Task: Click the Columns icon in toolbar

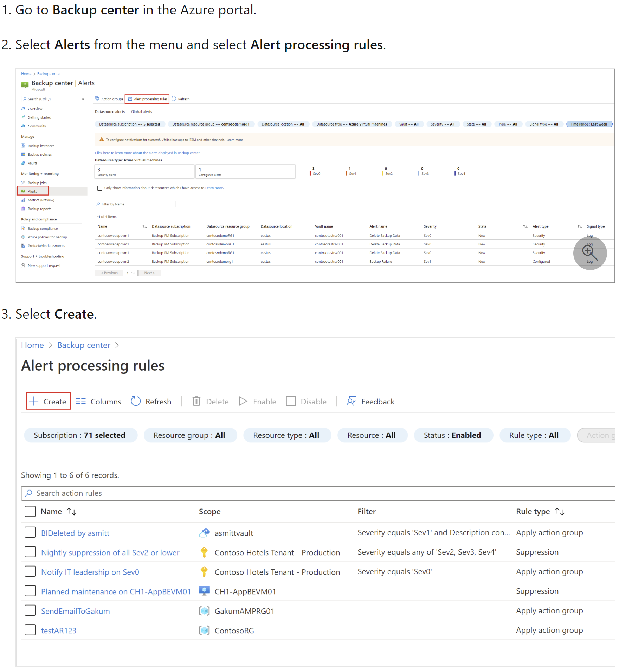Action: coord(80,401)
